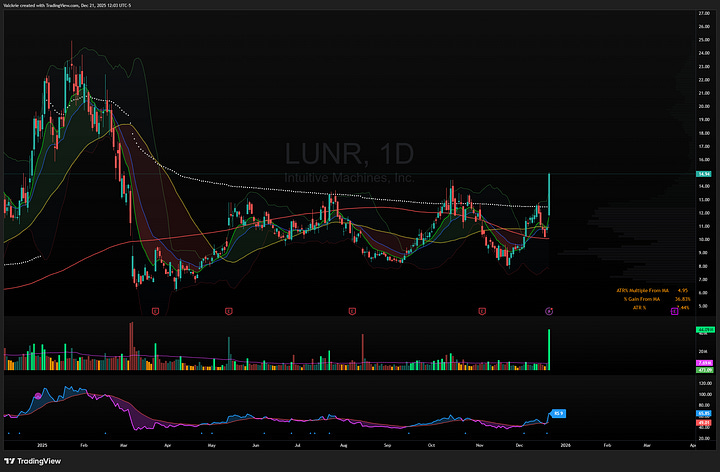Click the TradingView logo in the footer
720x472 pixels.
pyautogui.click(x=32, y=461)
